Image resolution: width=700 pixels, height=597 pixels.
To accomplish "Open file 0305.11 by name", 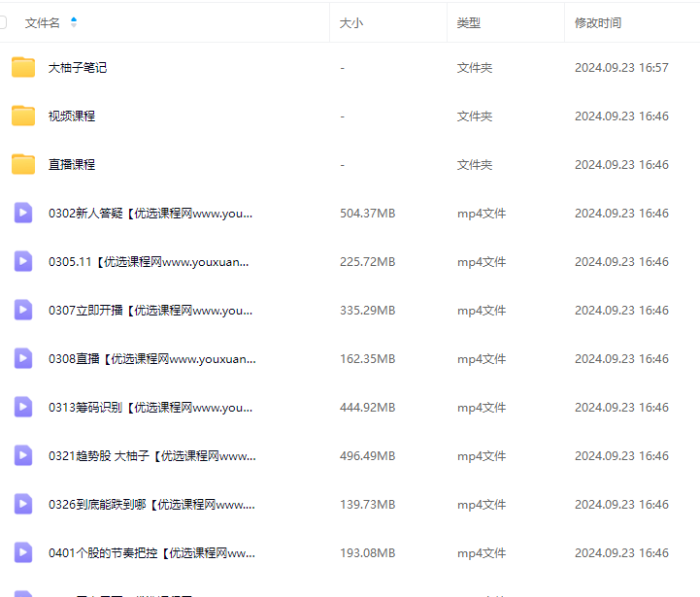I will (x=149, y=262).
